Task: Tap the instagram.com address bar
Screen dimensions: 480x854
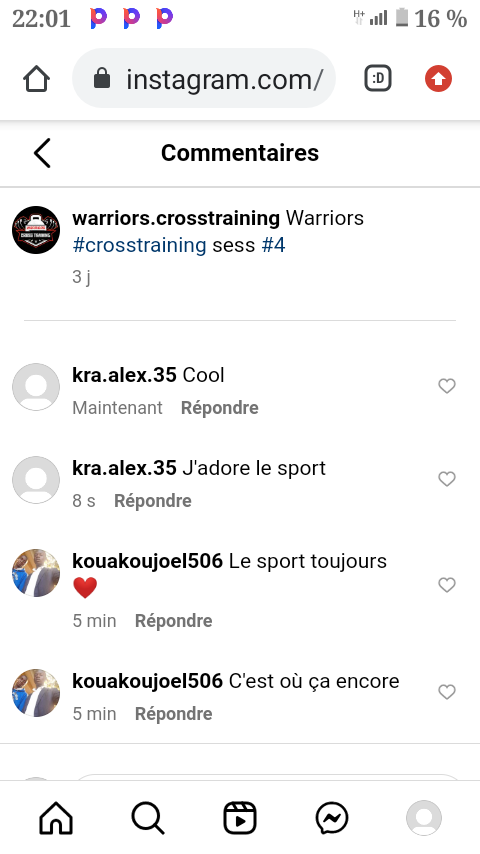Action: (x=204, y=79)
